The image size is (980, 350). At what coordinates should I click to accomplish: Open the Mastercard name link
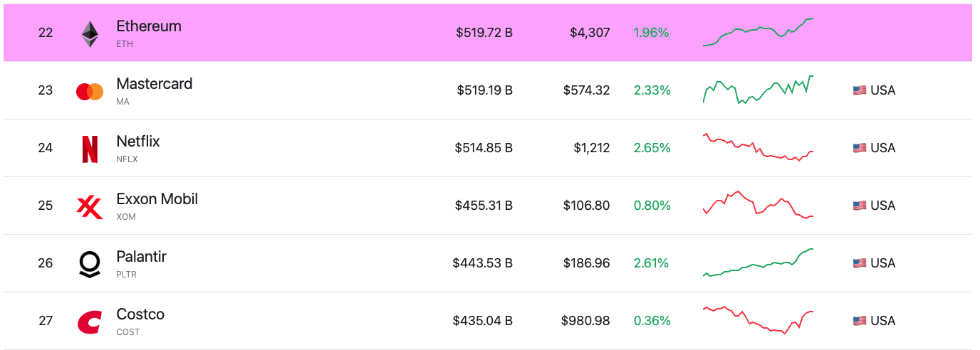click(155, 84)
